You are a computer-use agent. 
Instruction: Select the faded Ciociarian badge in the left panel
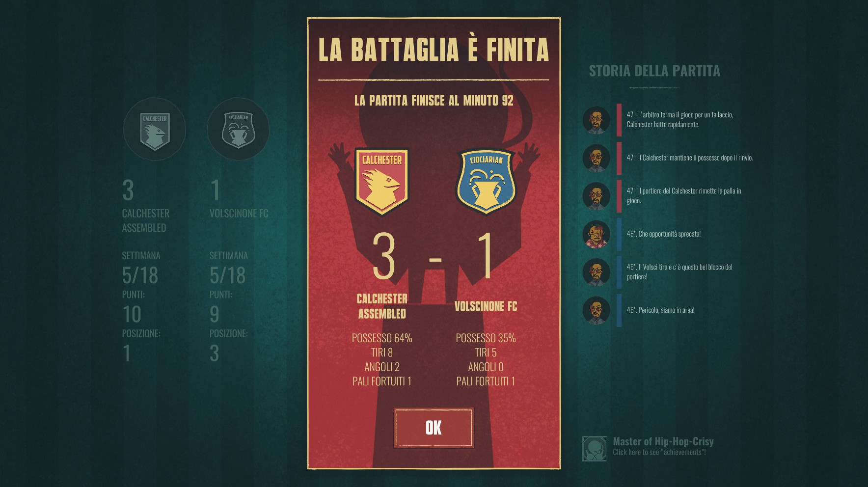(x=238, y=130)
